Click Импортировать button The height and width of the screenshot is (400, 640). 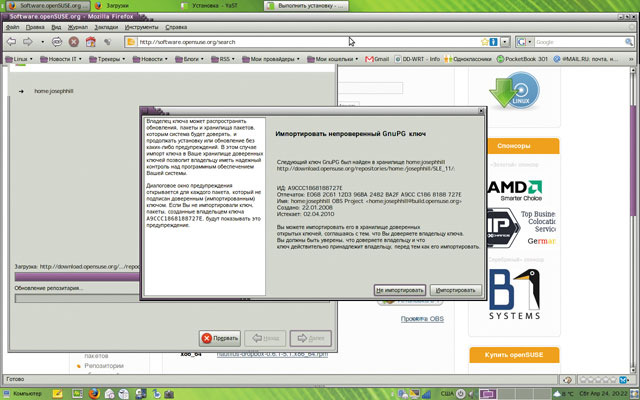456,290
